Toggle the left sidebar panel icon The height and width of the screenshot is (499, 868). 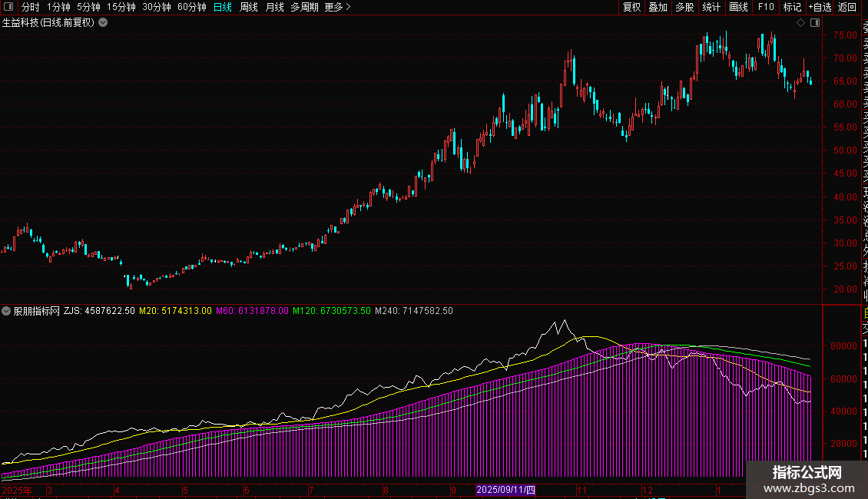tap(8, 7)
